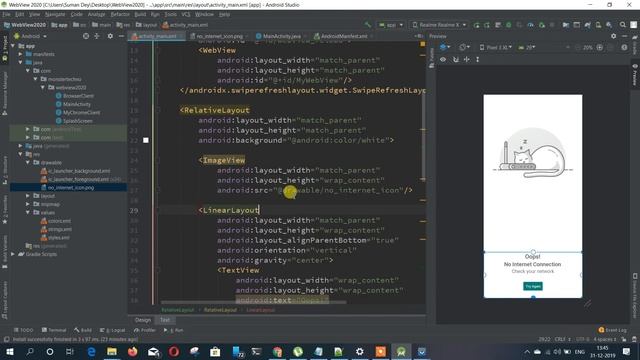Open the VCS menu

coord(186,14)
